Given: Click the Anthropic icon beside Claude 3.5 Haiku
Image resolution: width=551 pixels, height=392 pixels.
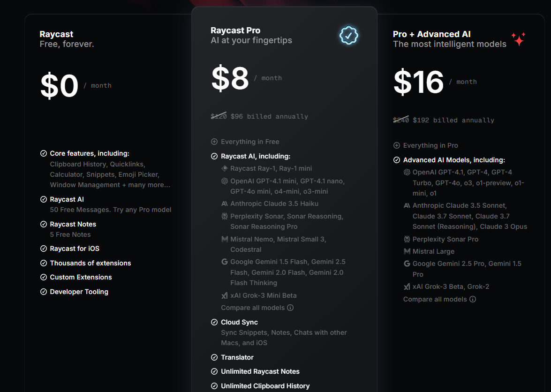Looking at the screenshot, I should pos(224,204).
